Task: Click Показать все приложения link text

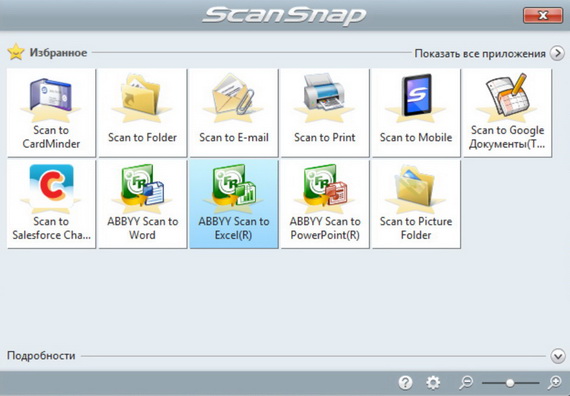Action: click(x=480, y=53)
